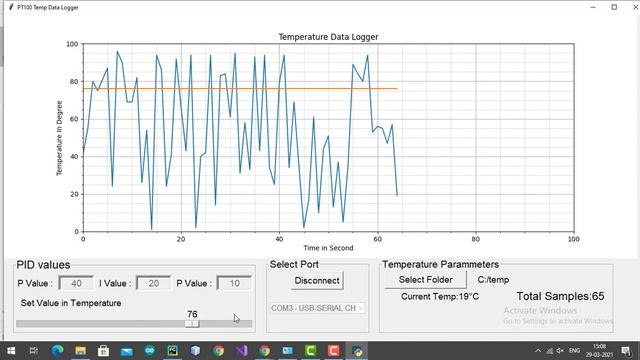Open the Arduino IDE taskbar icon
The height and width of the screenshot is (360, 640).
tap(149, 351)
